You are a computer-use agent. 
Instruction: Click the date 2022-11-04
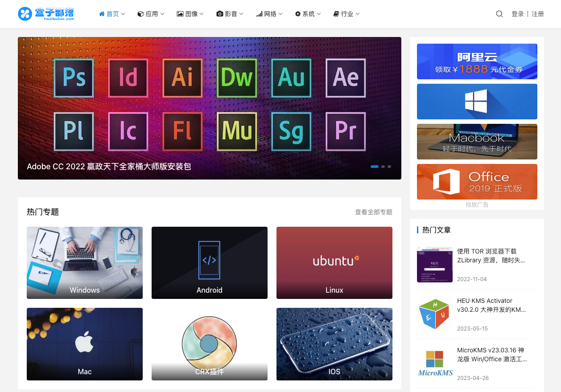tap(472, 279)
